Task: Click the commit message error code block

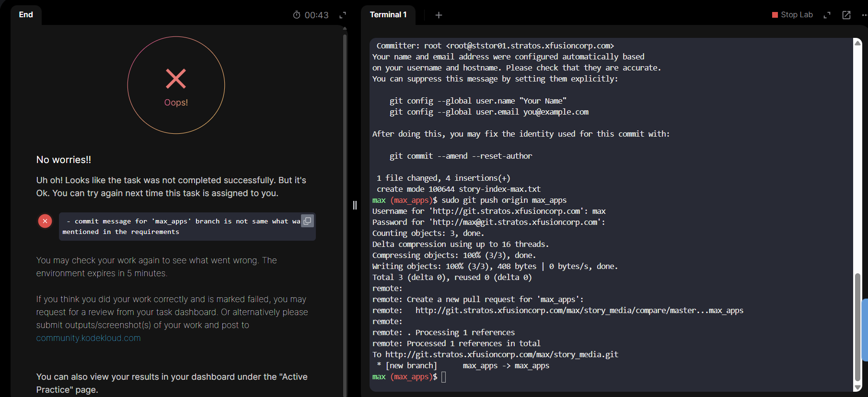Action: click(182, 226)
